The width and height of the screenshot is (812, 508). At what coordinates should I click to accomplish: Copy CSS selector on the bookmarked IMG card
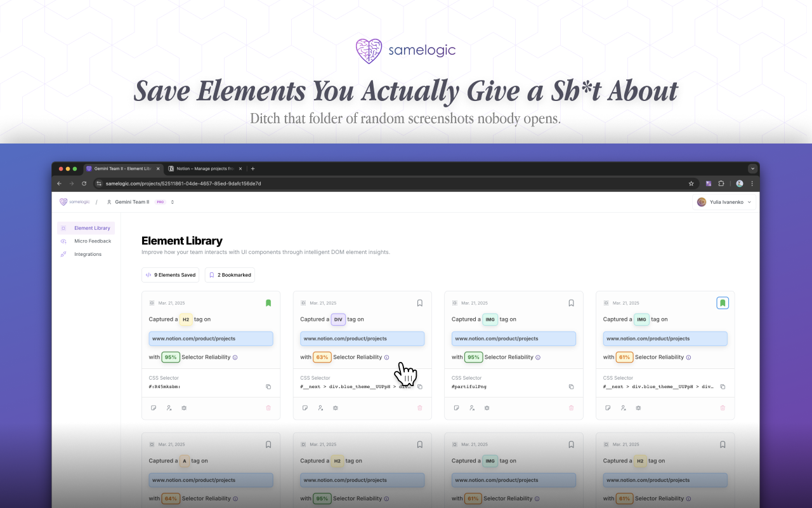click(x=723, y=387)
